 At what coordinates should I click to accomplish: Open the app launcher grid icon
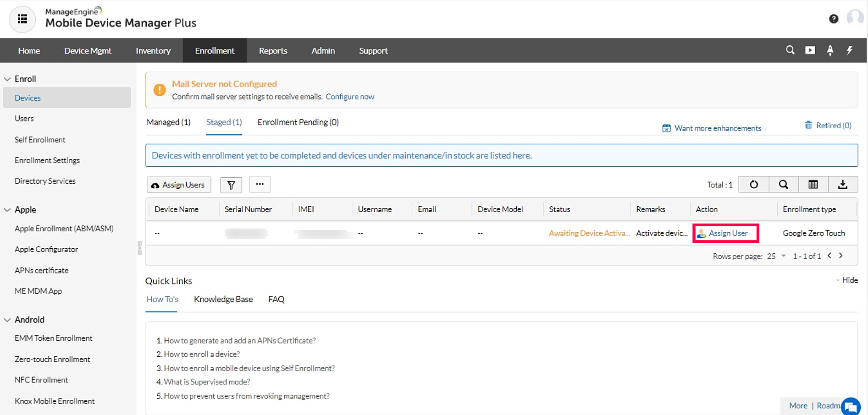click(x=22, y=19)
